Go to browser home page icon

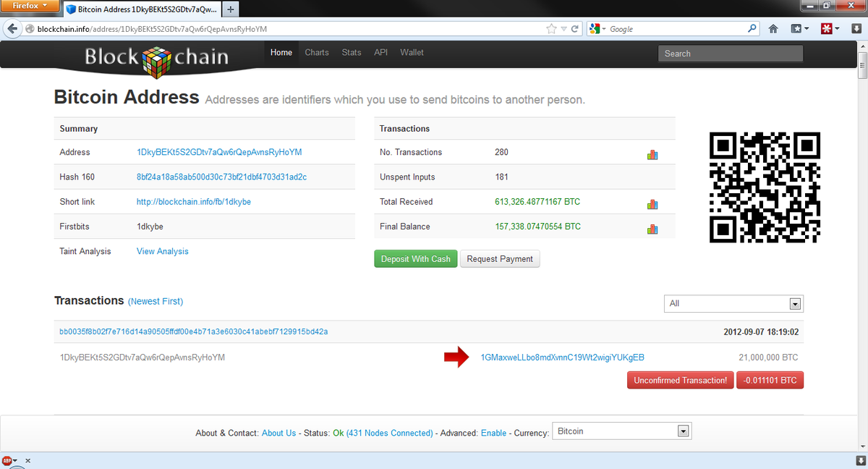[773, 29]
